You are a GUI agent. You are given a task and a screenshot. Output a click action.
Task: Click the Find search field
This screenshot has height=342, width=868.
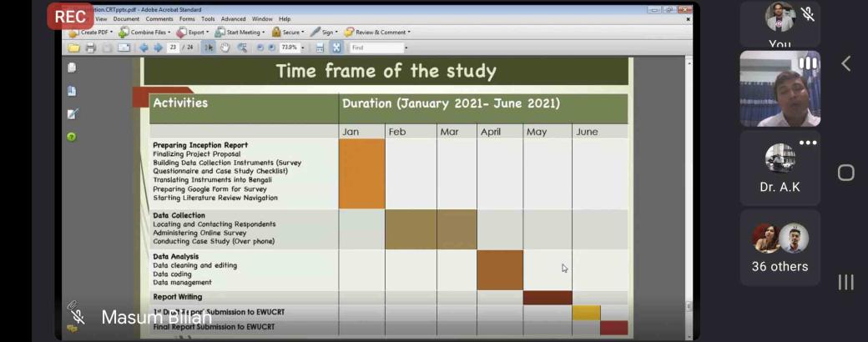(x=376, y=48)
